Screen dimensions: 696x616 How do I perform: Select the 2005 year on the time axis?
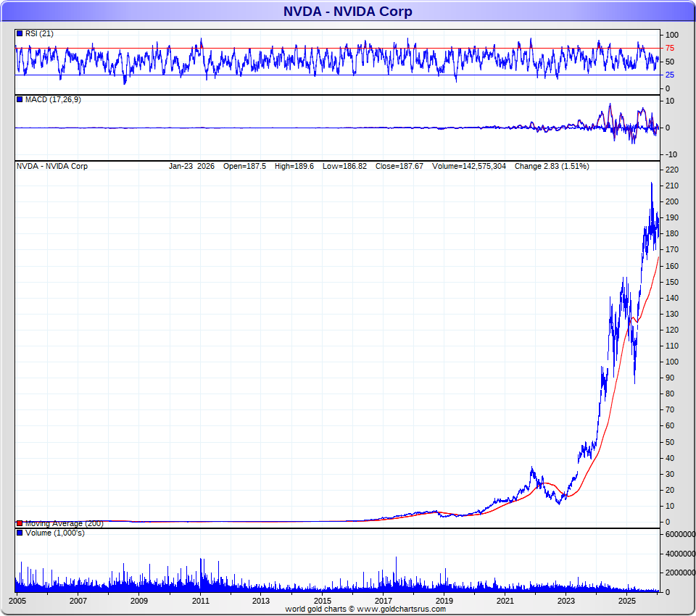tap(17, 601)
